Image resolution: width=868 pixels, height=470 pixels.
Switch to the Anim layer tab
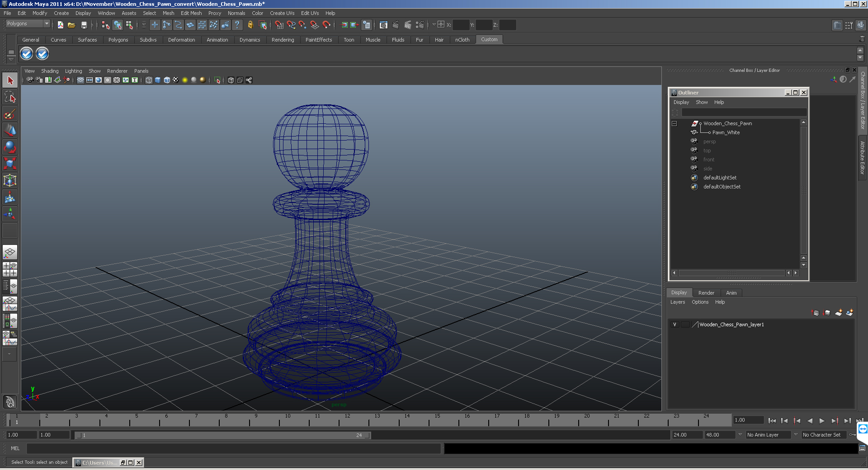point(731,293)
